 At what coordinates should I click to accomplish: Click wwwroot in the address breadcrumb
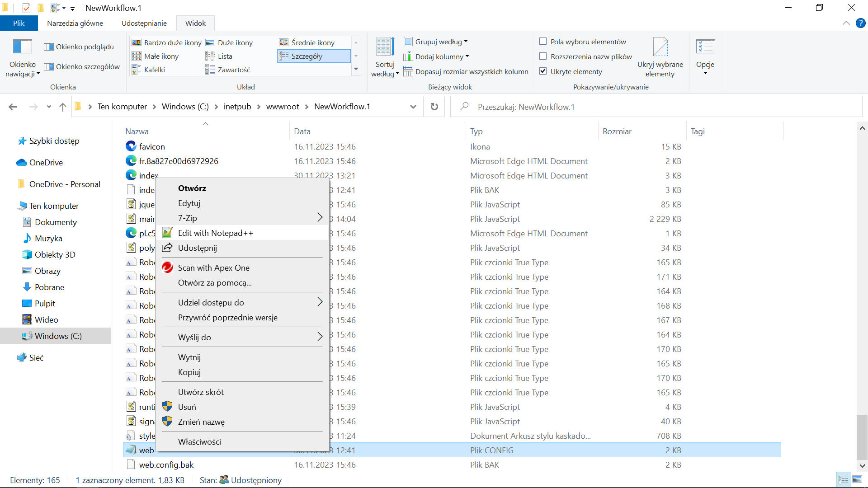(x=283, y=107)
